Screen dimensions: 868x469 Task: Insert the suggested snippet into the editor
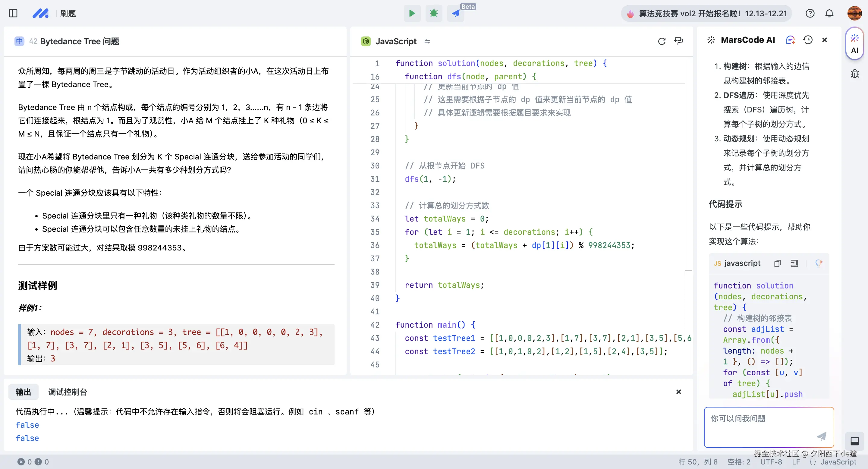(x=794, y=263)
